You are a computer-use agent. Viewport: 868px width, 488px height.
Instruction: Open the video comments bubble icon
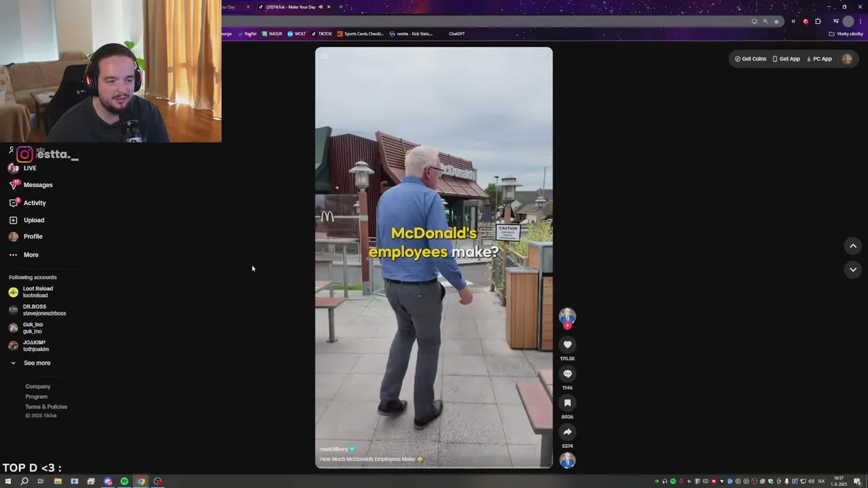pos(568,373)
